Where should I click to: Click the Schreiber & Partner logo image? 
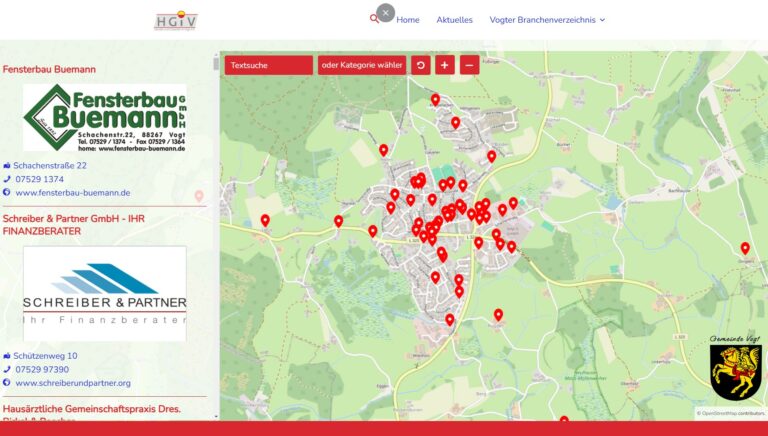tap(105, 293)
